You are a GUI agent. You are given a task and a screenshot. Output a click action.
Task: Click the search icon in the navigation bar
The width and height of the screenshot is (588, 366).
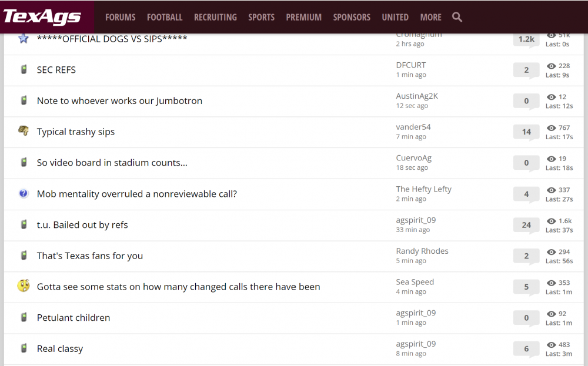457,17
